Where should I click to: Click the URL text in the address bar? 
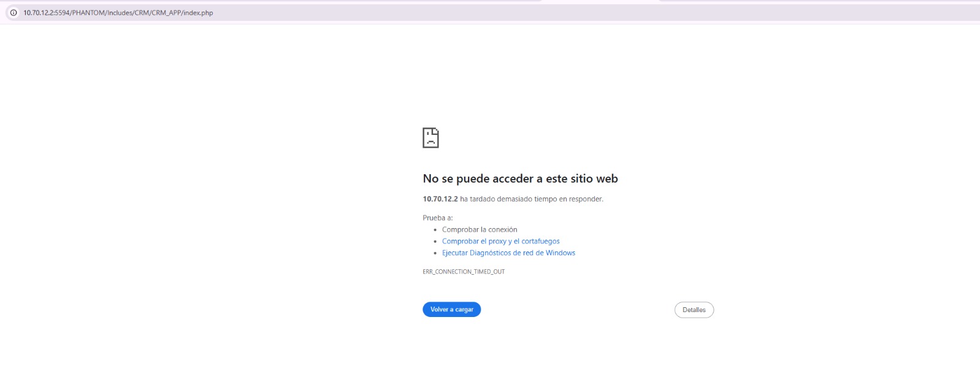tap(118, 13)
